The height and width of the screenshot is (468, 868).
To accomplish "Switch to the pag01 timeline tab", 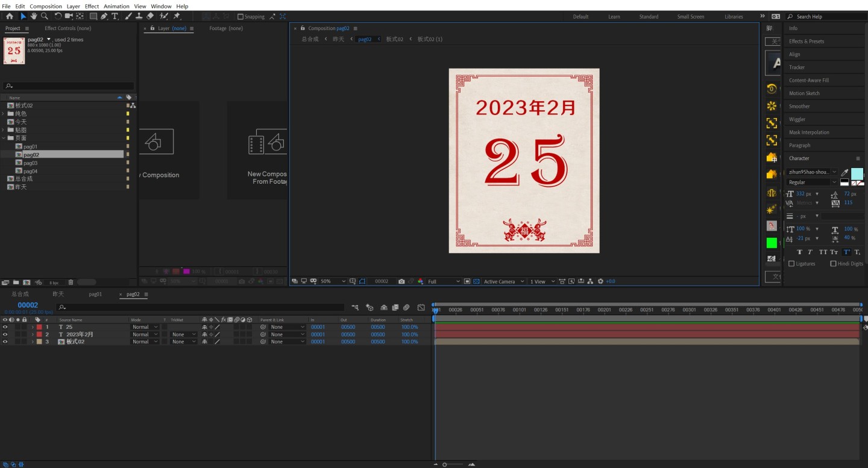I will (95, 294).
